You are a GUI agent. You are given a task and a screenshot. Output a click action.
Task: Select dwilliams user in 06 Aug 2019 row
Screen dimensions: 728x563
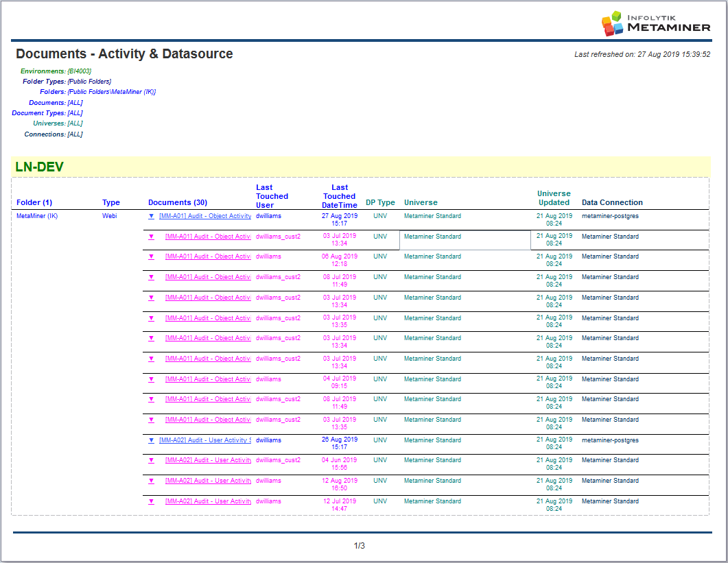[268, 256]
